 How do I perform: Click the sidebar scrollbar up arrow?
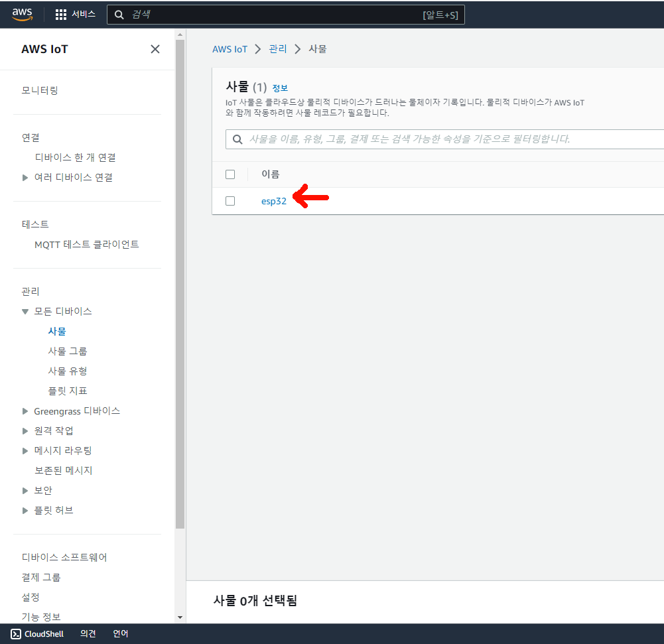coord(180,34)
